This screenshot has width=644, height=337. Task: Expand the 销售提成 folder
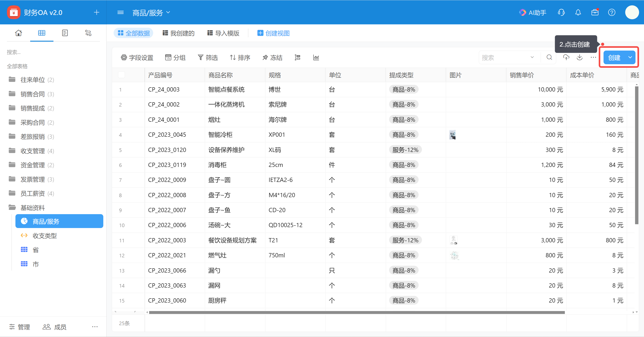coord(31,108)
